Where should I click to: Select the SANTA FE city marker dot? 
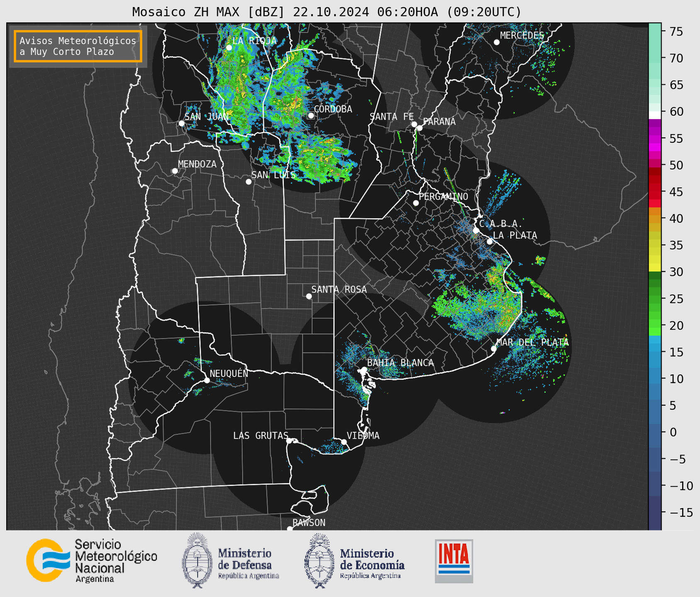coord(414,124)
